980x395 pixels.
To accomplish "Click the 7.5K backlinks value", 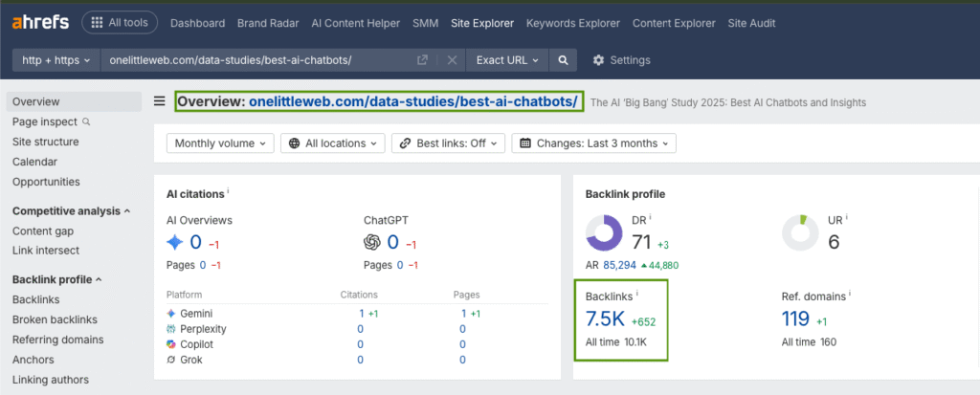I will 605,318.
